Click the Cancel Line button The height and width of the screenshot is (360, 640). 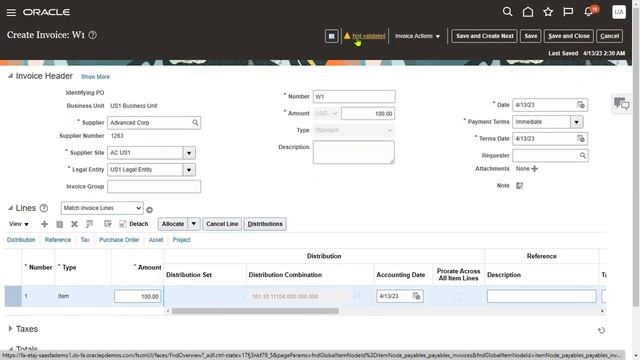coord(222,224)
